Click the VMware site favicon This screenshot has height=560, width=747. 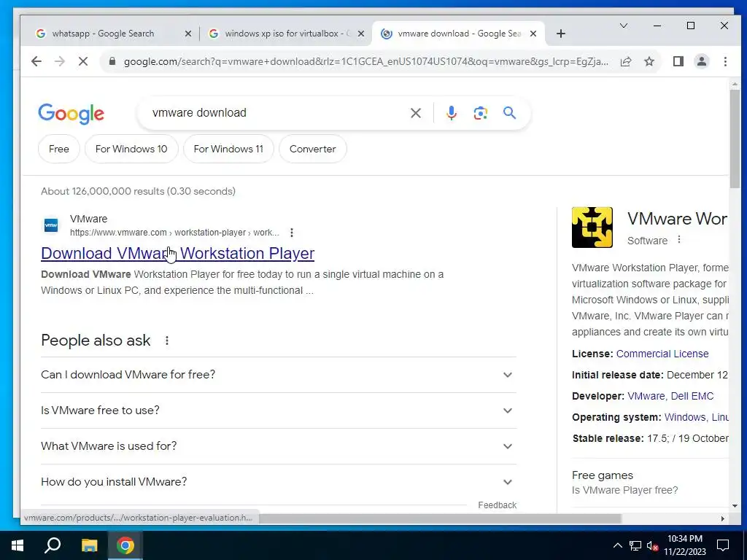point(51,225)
